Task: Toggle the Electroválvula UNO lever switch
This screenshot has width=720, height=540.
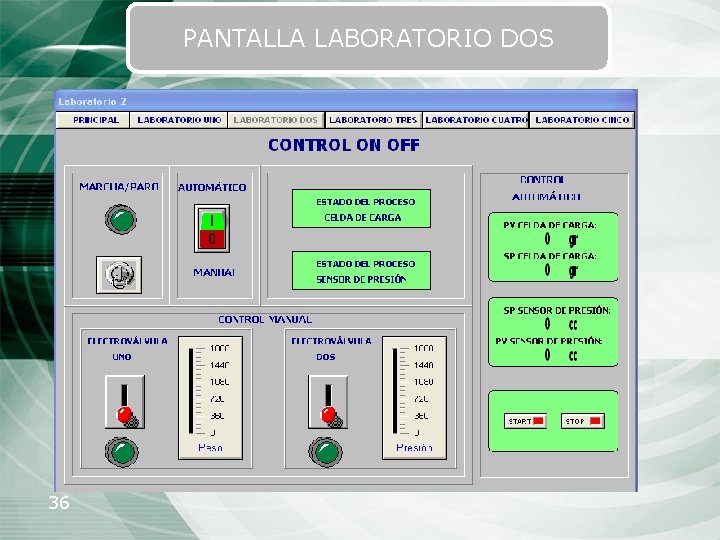Action: [x=125, y=402]
